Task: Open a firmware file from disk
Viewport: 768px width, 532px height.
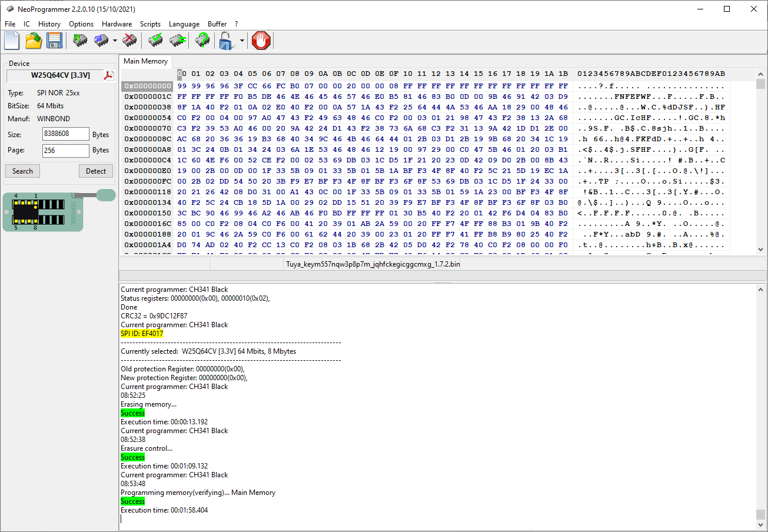Action: click(x=34, y=41)
